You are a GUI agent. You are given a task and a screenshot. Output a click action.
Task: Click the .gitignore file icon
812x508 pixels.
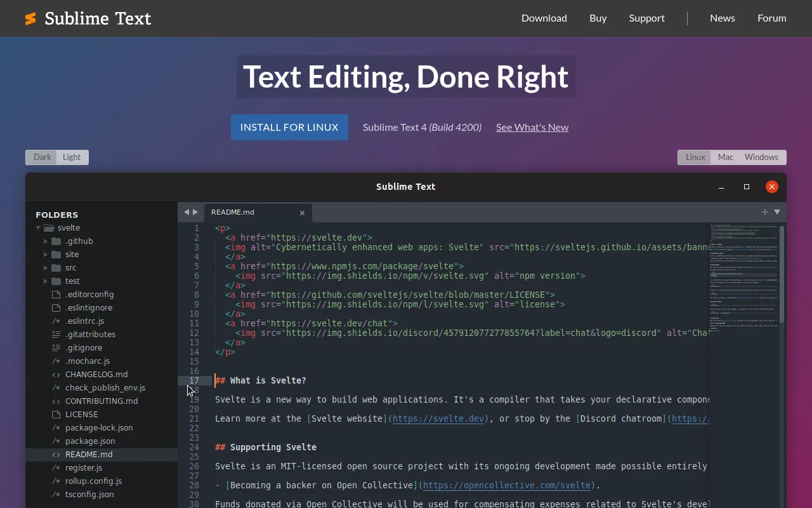point(56,348)
